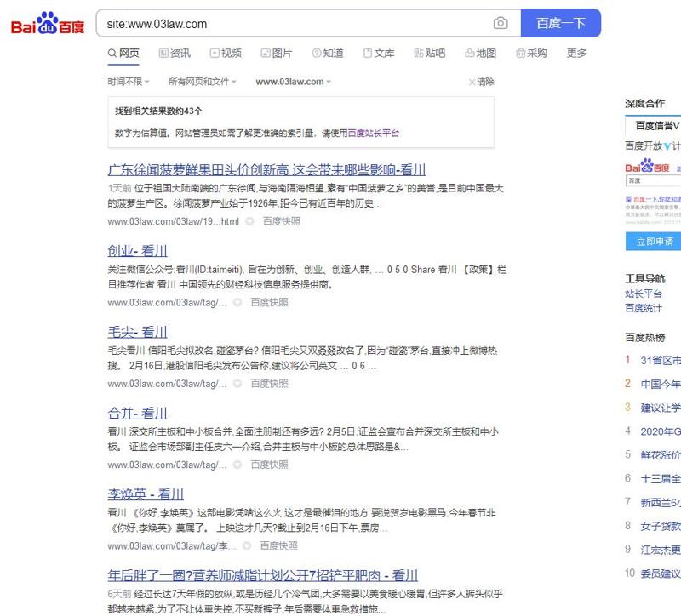Image resolution: width=681 pixels, height=616 pixels.
Task: Open the 合并- 看川 result
Action: pyautogui.click(x=137, y=414)
